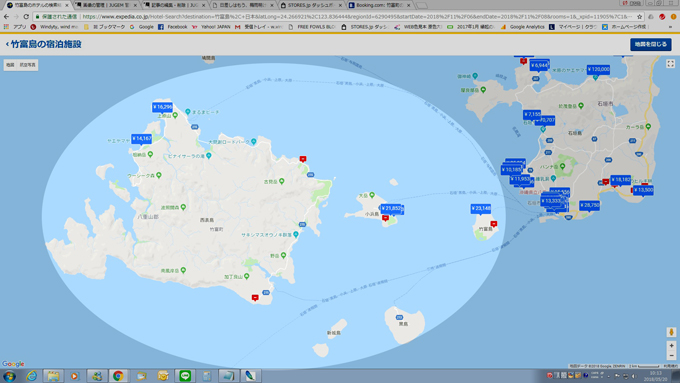Image resolution: width=680 pixels, height=383 pixels.
Task: Select the ¥16,296 hotel price marker
Action: point(162,107)
